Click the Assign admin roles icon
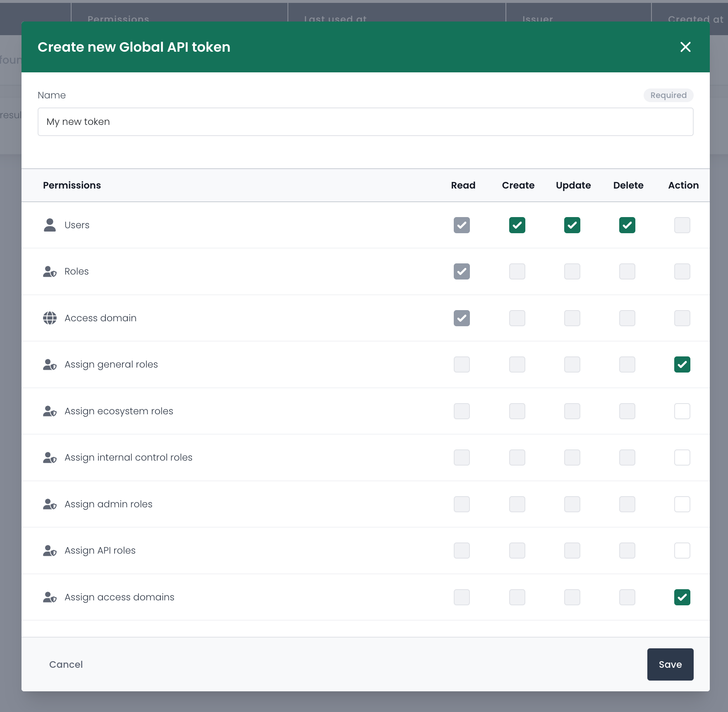The width and height of the screenshot is (728, 712). 50,504
